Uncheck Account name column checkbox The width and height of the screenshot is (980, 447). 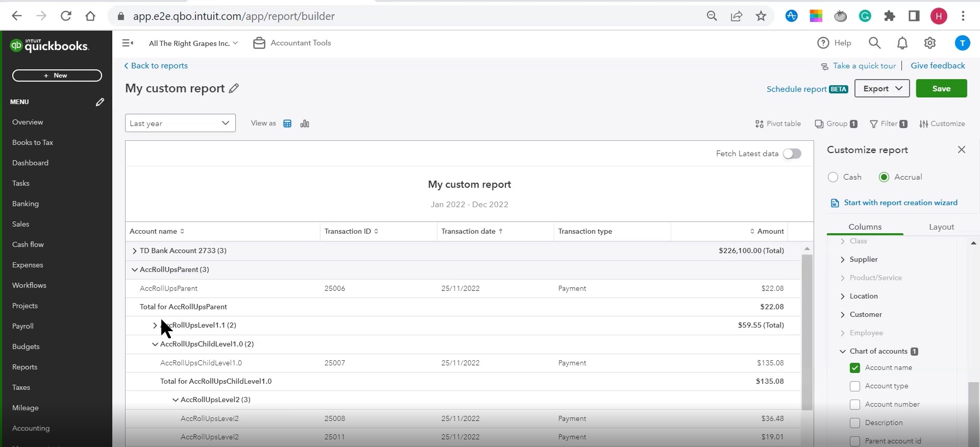pos(855,368)
